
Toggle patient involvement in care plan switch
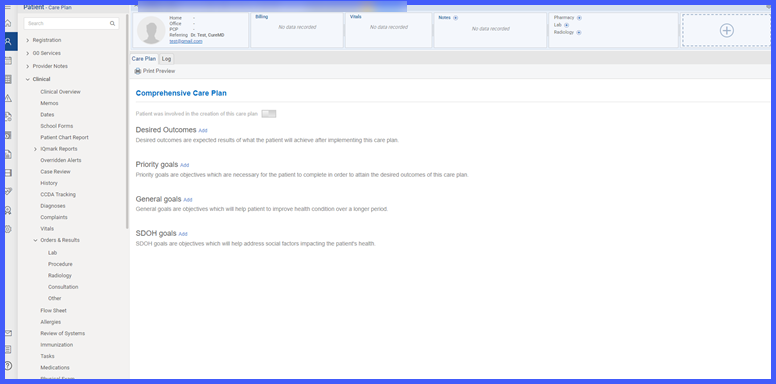pyautogui.click(x=269, y=114)
